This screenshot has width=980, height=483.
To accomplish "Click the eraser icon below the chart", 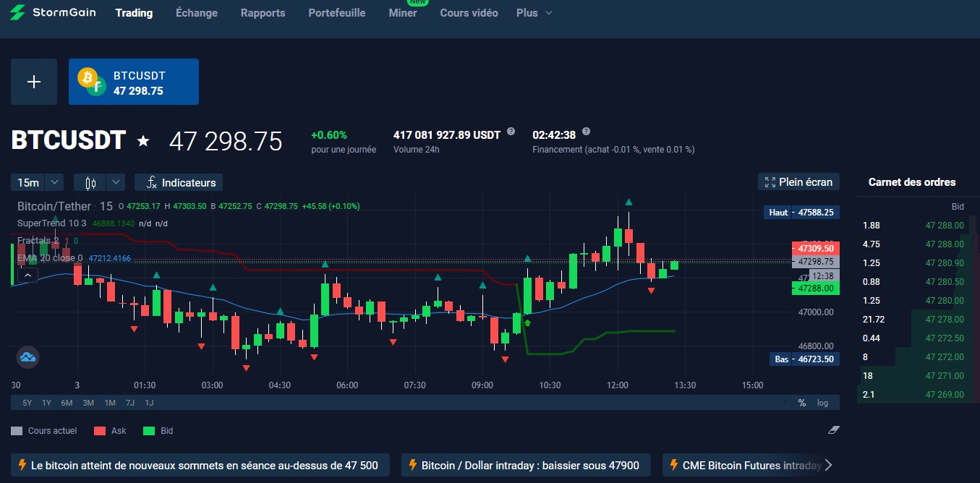I will tap(833, 430).
